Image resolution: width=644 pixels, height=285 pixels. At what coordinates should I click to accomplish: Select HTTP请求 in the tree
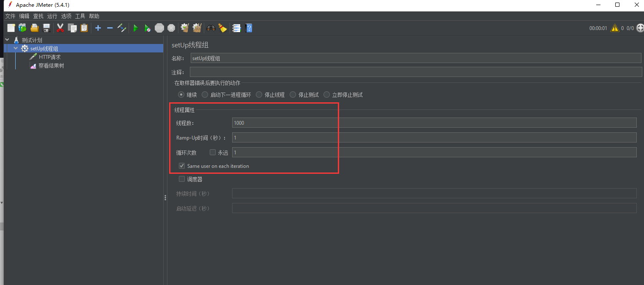[x=50, y=57]
